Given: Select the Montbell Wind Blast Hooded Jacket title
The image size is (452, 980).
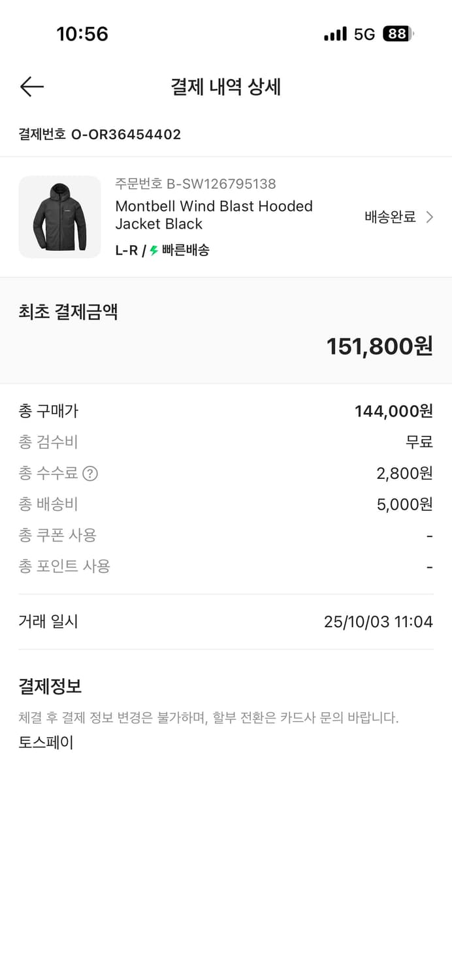Looking at the screenshot, I should [x=214, y=215].
